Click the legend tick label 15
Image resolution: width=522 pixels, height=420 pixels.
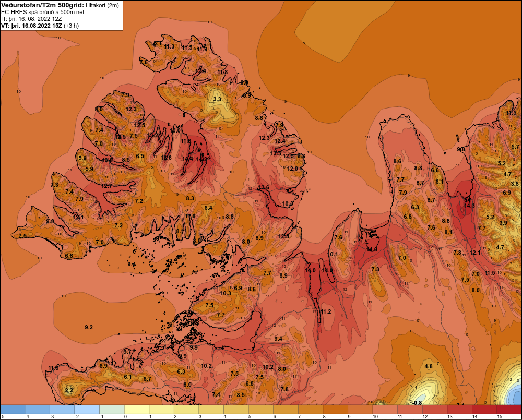(500, 417)
